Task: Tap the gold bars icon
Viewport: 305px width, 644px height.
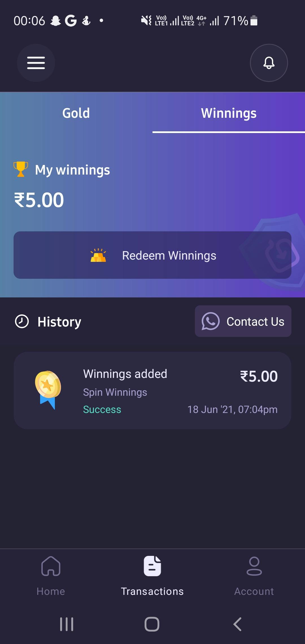Action: tap(98, 255)
